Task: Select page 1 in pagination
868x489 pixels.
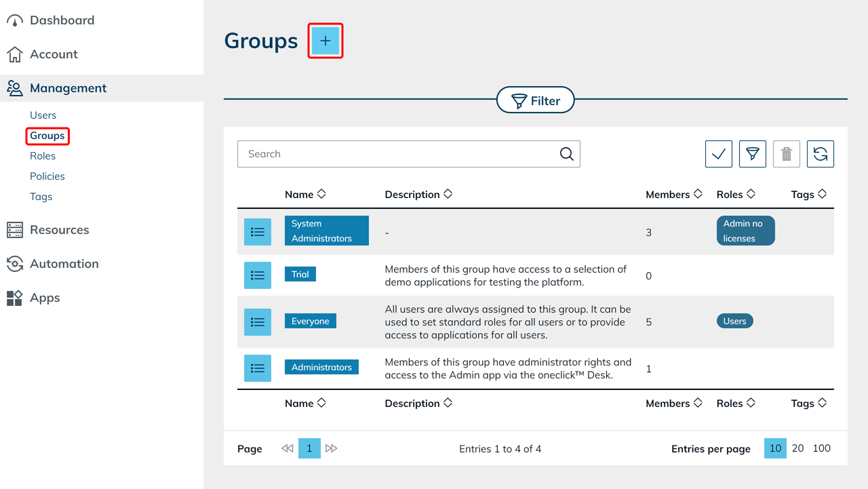Action: (x=309, y=448)
